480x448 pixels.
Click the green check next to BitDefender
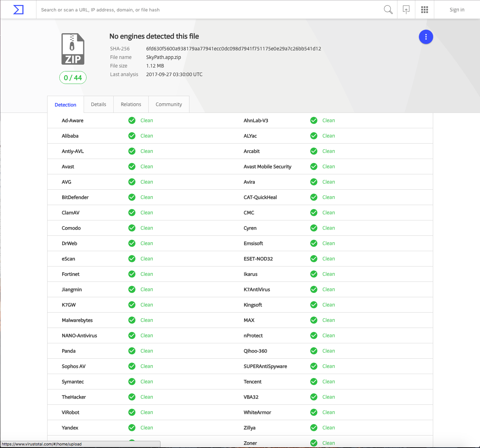pyautogui.click(x=132, y=197)
